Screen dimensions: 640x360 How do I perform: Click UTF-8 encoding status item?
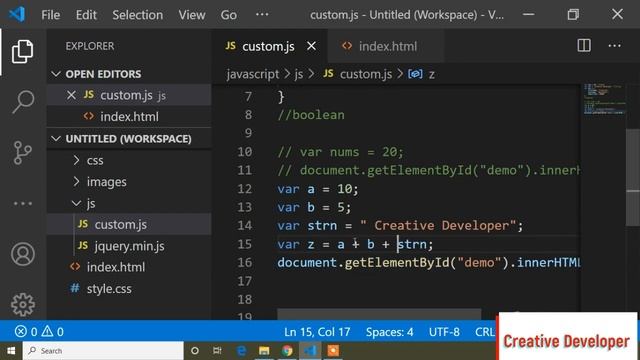[x=444, y=332]
